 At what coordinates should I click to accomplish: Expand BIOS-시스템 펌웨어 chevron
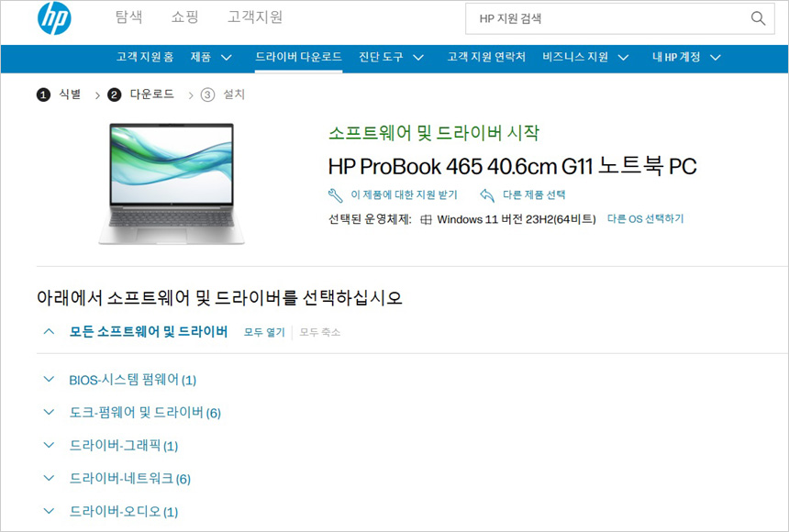49,379
